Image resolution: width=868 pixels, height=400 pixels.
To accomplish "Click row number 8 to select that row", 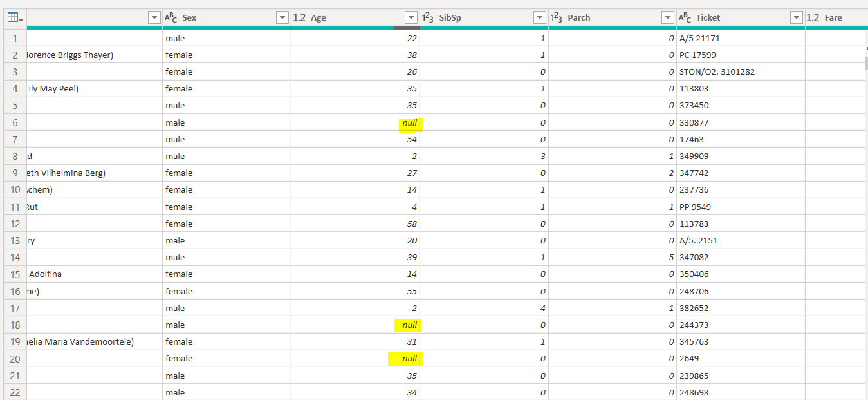I will click(x=14, y=156).
